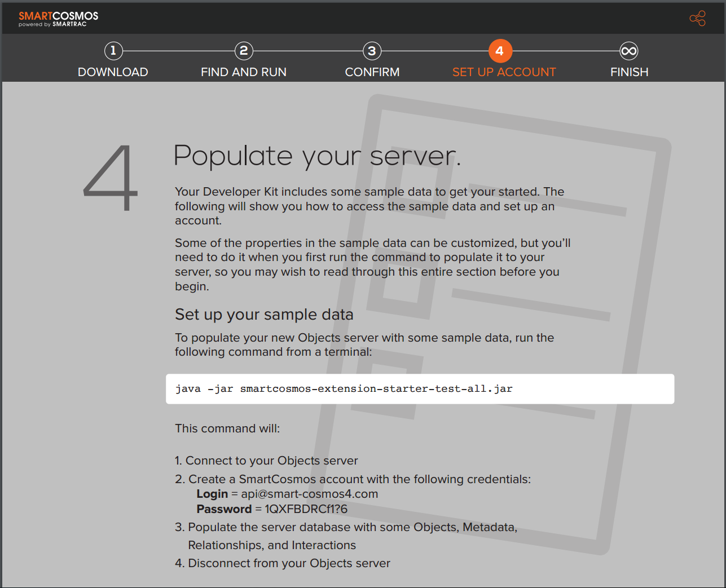
Task: Click the login email api@smart-cosmos4.com
Action: 310,494
